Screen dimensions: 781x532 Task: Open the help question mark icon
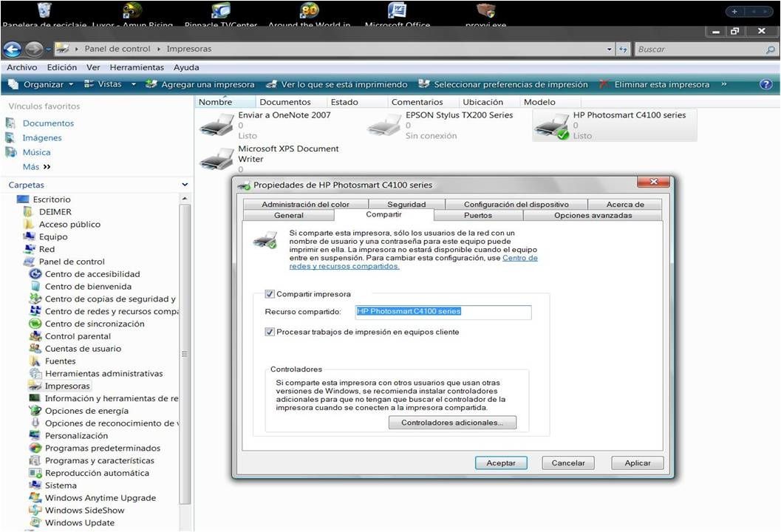(x=765, y=84)
